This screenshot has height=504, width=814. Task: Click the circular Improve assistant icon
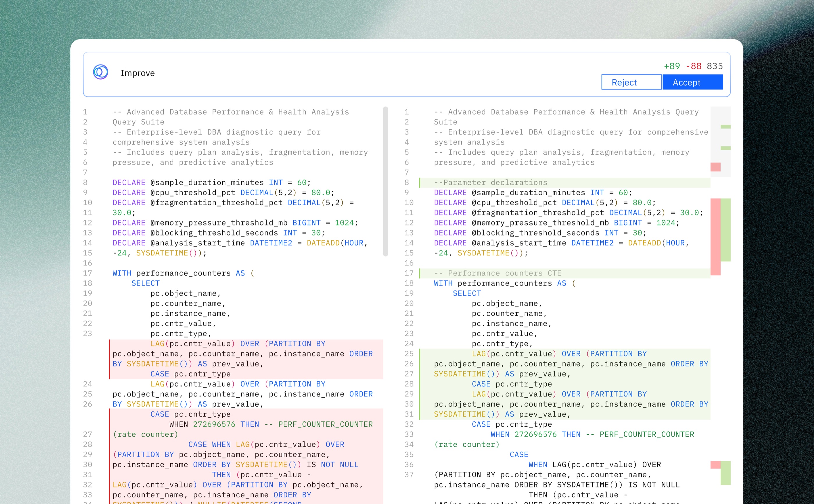tap(100, 72)
